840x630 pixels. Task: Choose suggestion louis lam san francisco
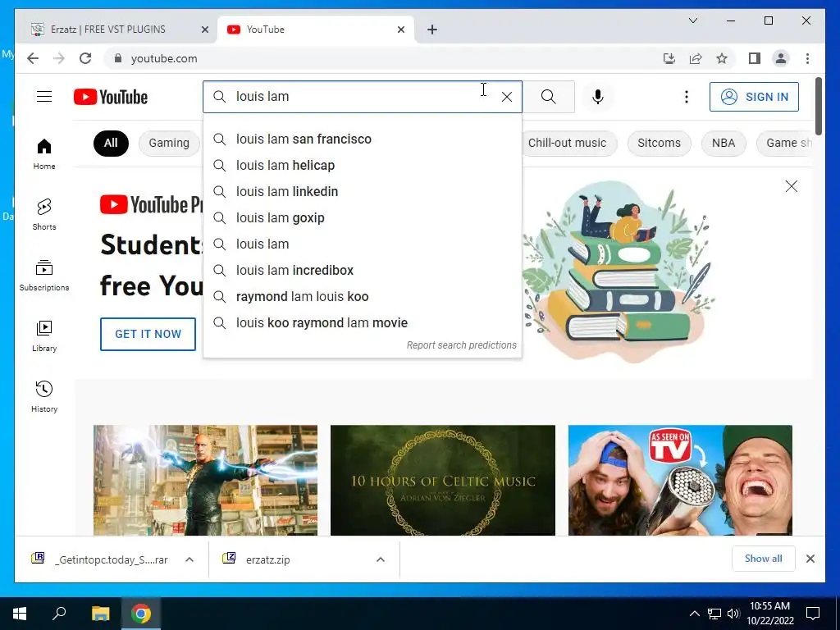pyautogui.click(x=363, y=139)
